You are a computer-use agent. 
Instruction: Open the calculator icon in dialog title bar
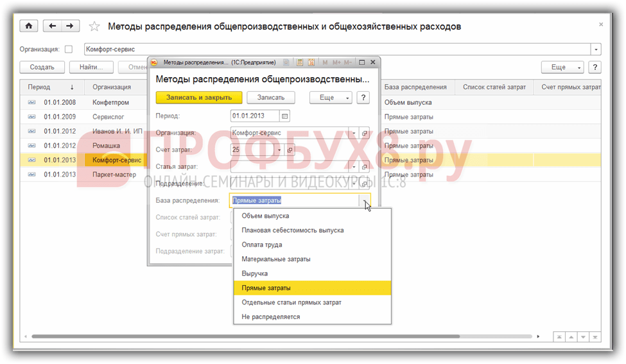pos(300,62)
